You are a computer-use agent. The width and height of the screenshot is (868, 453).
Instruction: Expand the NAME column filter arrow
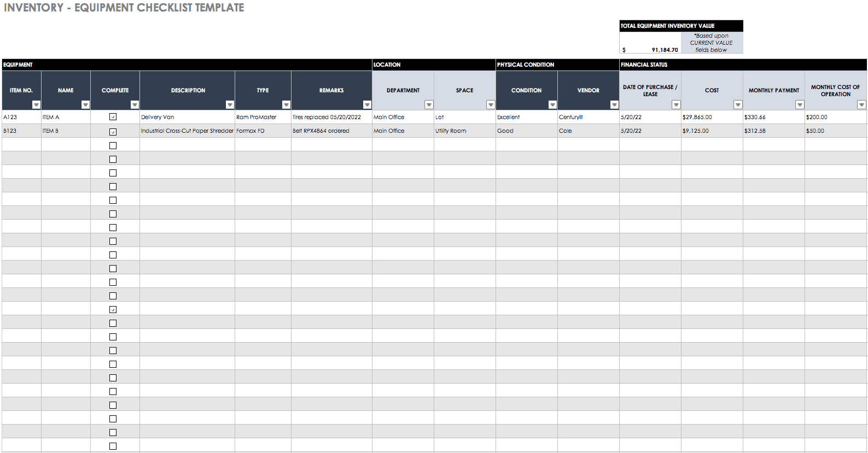point(85,105)
